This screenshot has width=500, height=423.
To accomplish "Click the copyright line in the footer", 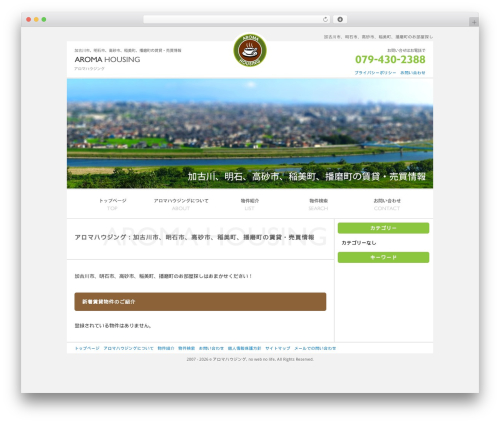I will 250,359.
